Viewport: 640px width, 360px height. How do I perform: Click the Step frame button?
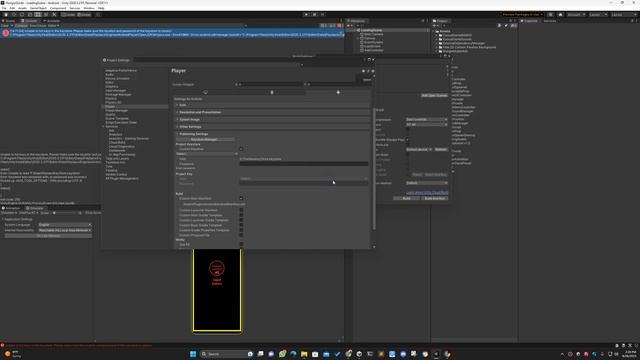322,15
